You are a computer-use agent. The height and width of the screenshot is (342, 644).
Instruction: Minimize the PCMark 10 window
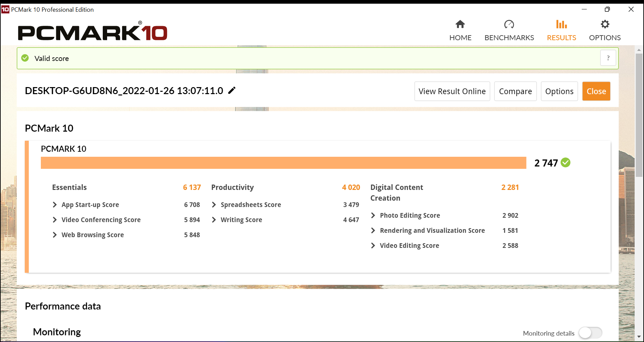(x=584, y=9)
